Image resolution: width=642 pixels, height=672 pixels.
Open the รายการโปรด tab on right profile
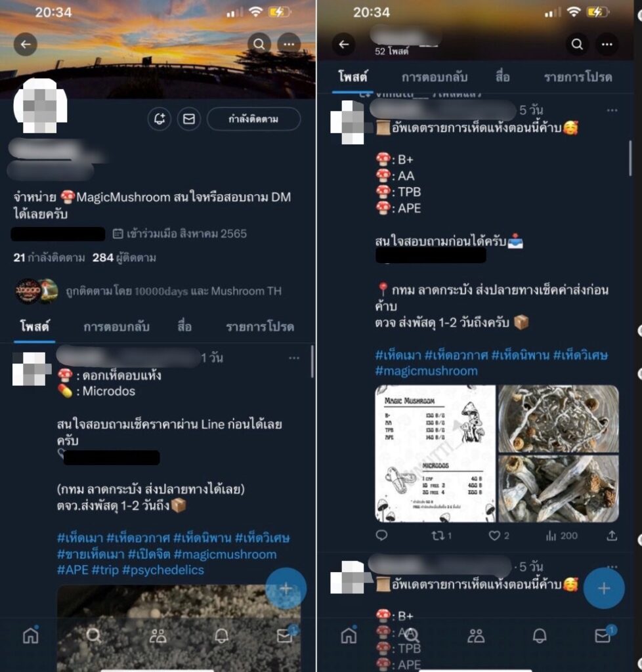578,77
